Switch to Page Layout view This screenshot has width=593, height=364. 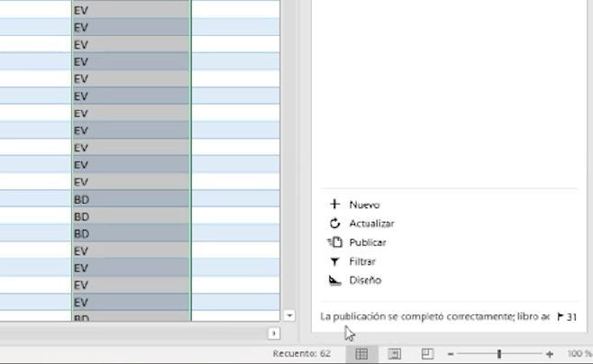click(x=394, y=354)
